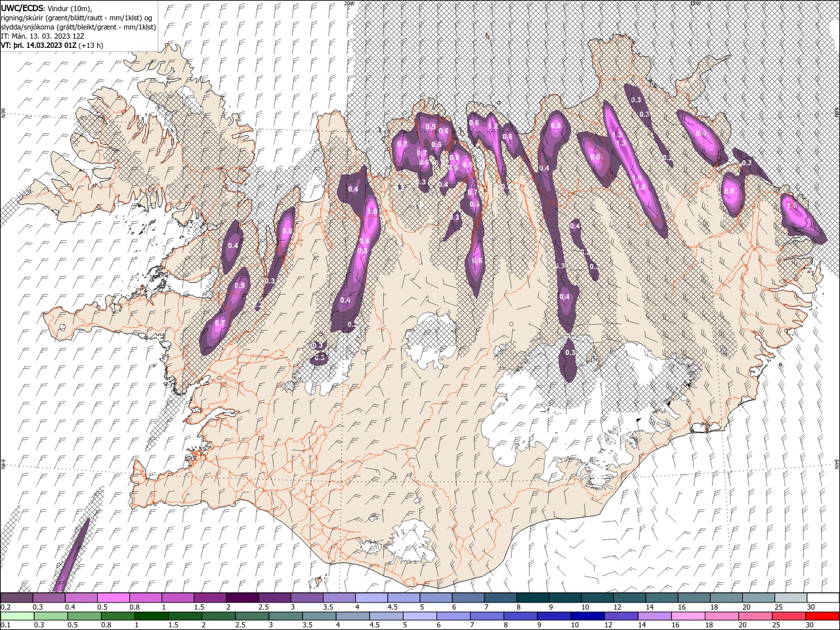This screenshot has width=840, height=630.
Task: Pick the snow scale swatch starting at 3.5
Action: click(339, 598)
